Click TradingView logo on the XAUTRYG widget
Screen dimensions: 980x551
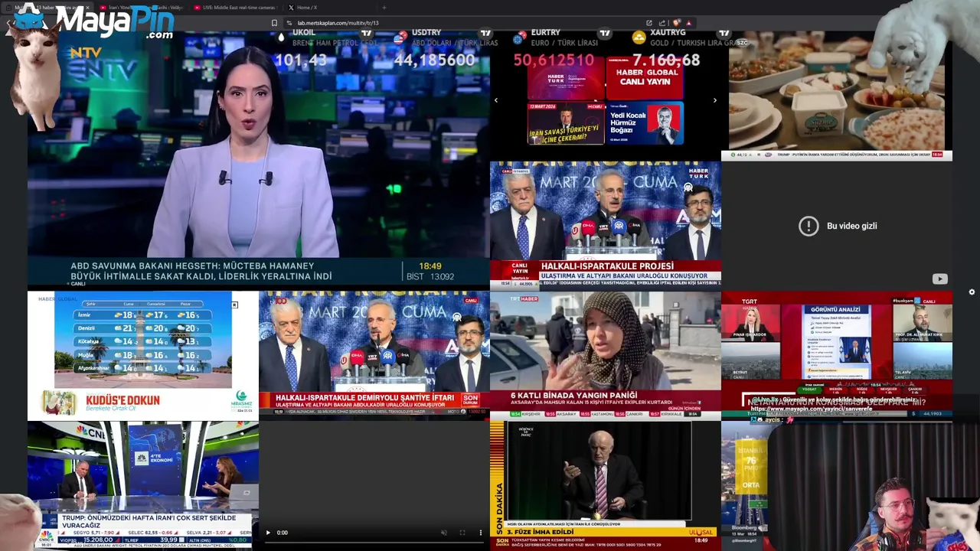pyautogui.click(x=724, y=33)
